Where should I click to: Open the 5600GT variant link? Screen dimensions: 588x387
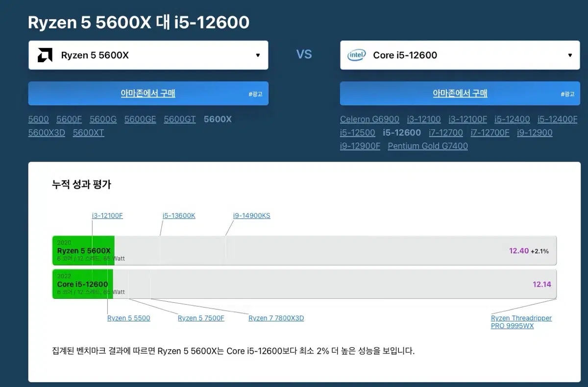pos(180,119)
